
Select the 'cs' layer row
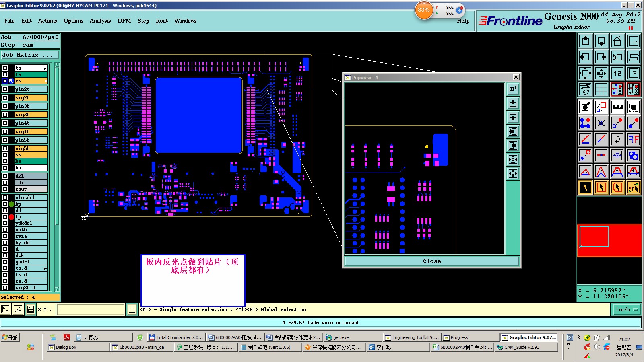click(31, 81)
